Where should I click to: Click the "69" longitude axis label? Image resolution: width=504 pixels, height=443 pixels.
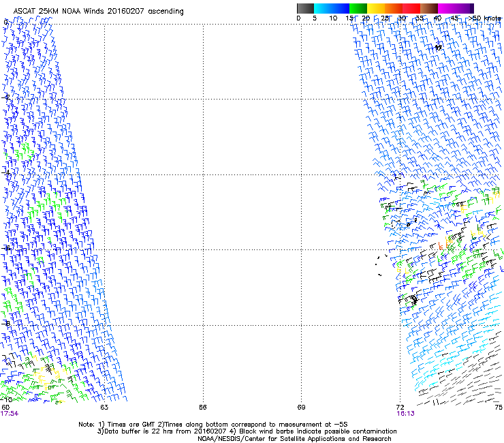point(301,408)
